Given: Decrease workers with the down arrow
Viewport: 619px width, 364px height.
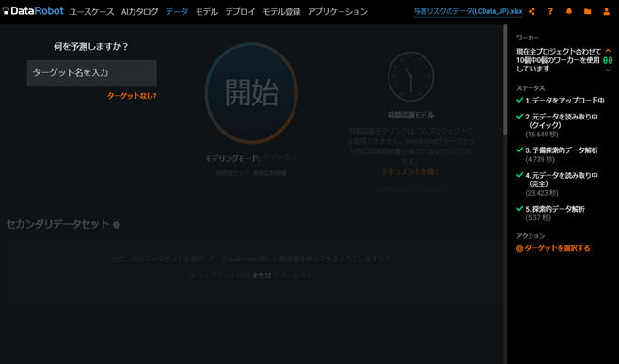Looking at the screenshot, I should (608, 70).
